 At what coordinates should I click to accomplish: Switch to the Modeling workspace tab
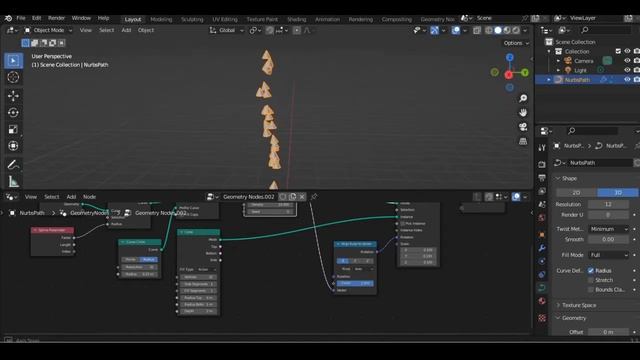tap(161, 19)
